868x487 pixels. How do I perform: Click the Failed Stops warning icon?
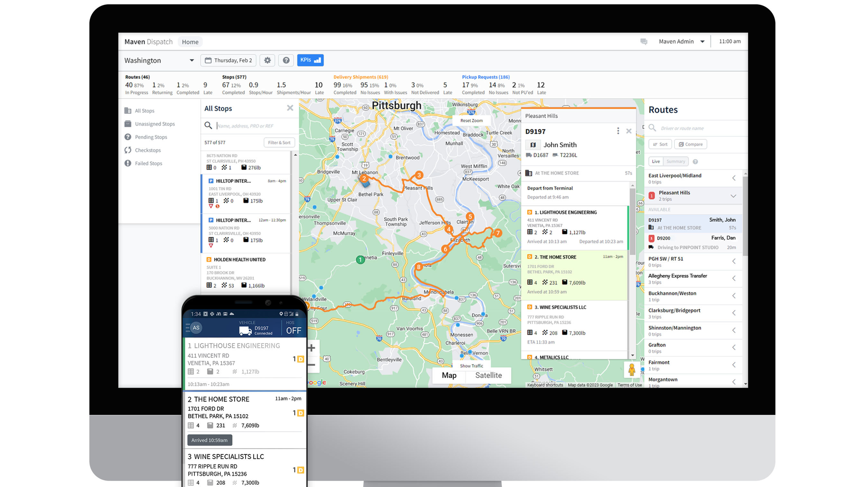[x=128, y=163]
